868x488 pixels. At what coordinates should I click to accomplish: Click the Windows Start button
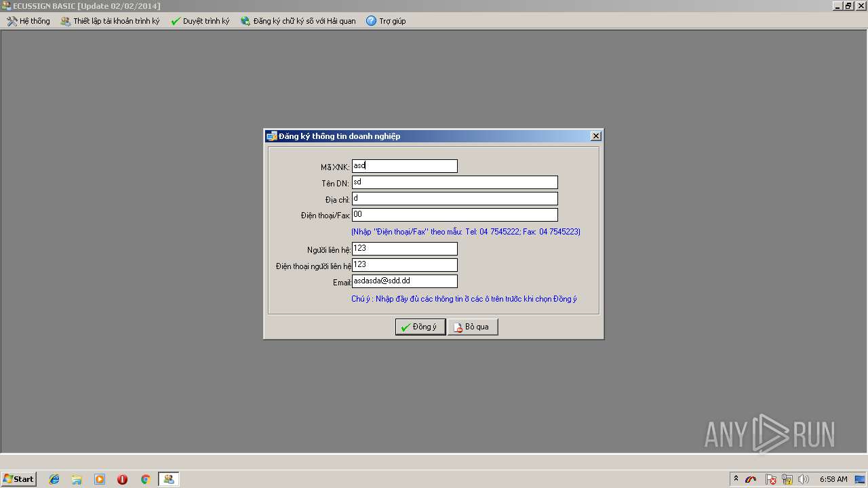click(x=18, y=479)
